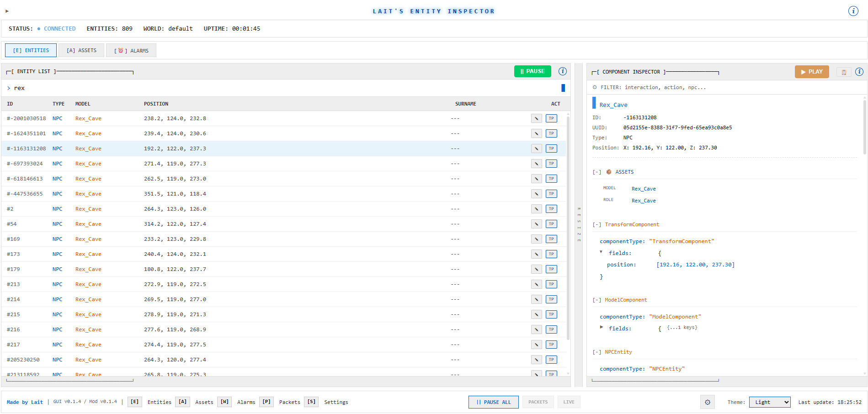This screenshot has width=868, height=414.
Task: Pause the entity list updates
Action: (x=532, y=71)
